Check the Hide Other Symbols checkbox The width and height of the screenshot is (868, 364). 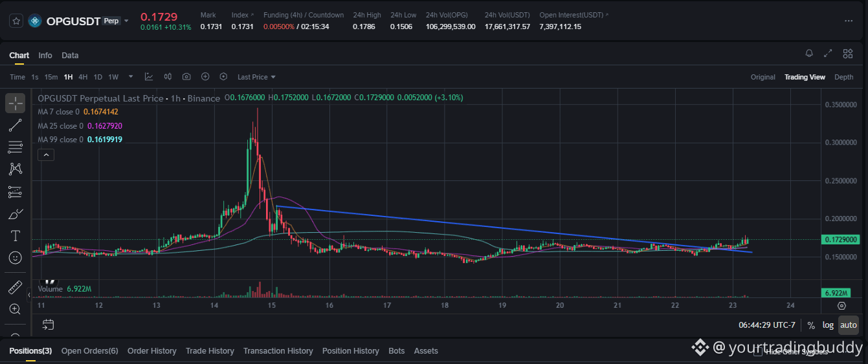click(x=757, y=352)
